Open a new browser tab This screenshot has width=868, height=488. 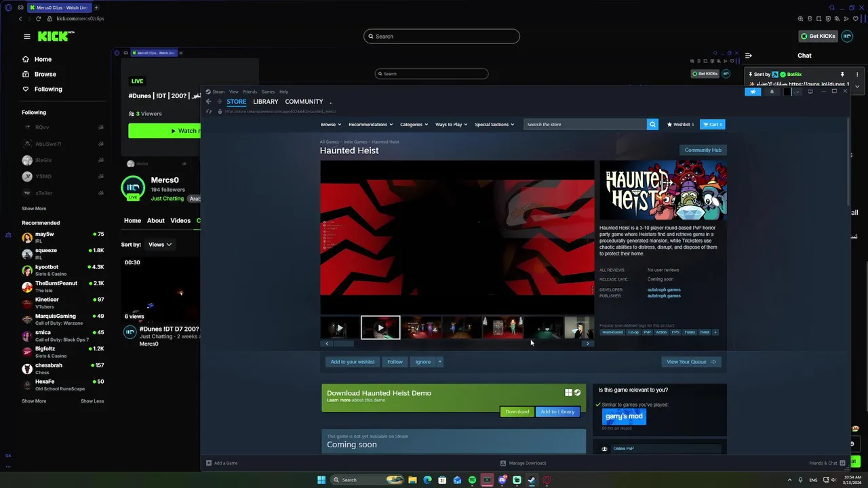[x=96, y=7]
